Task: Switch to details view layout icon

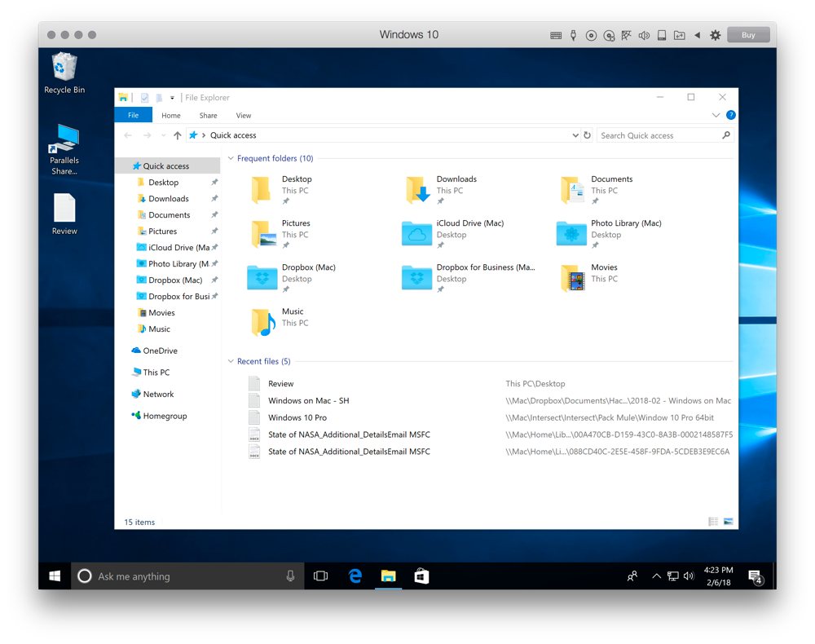Action: [713, 522]
